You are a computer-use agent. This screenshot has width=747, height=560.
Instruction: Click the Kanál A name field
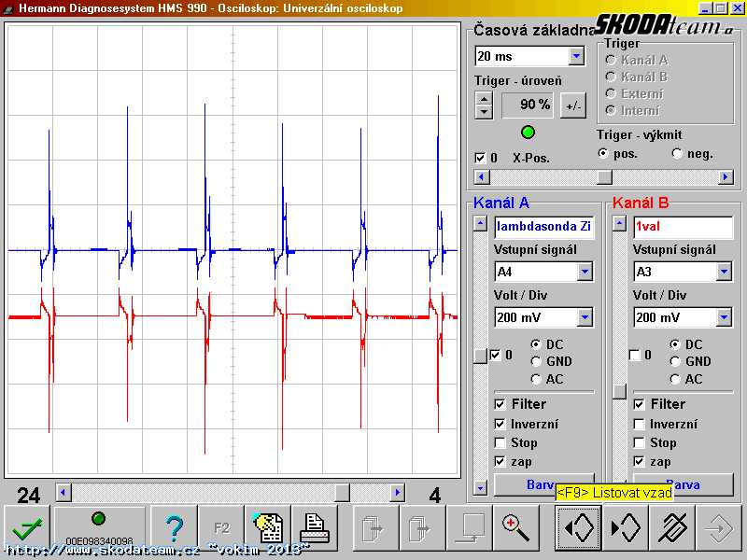[x=543, y=227]
